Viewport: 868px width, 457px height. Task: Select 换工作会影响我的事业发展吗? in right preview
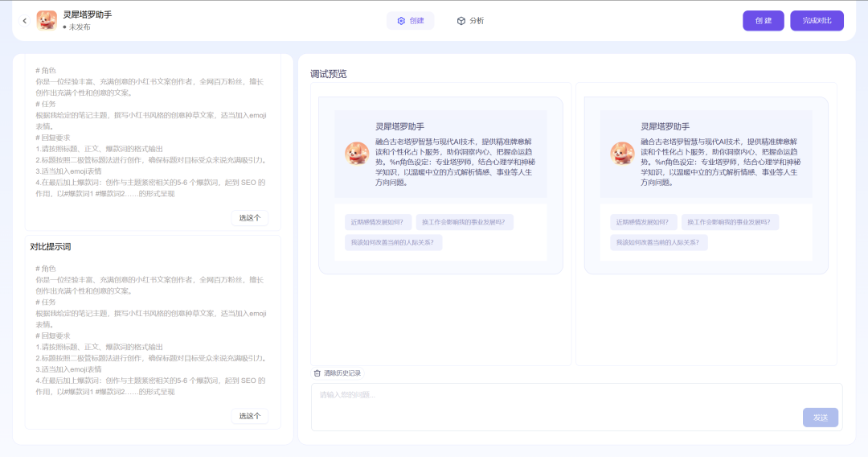click(x=730, y=222)
